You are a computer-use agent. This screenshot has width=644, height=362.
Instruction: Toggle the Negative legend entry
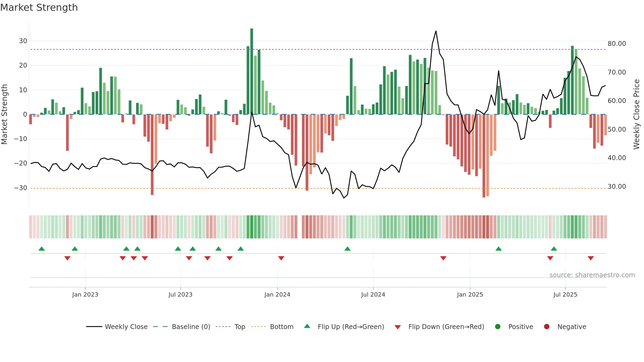click(565, 327)
